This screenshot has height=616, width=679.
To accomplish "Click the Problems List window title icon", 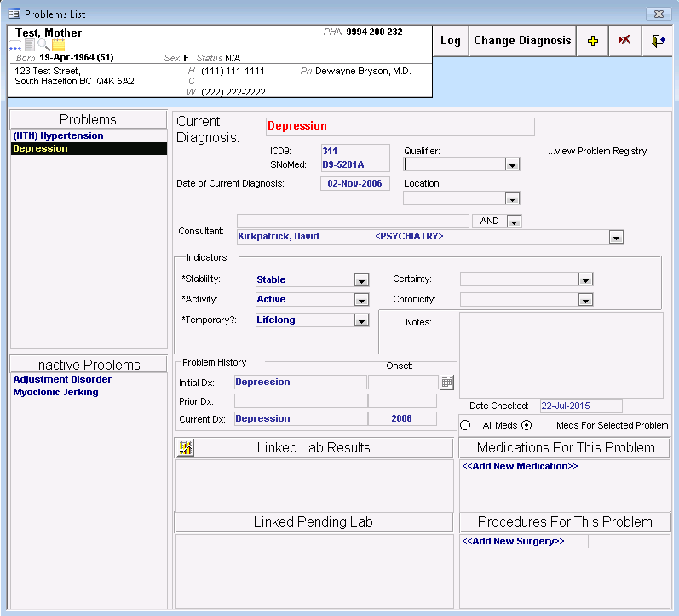I will 14,14.
